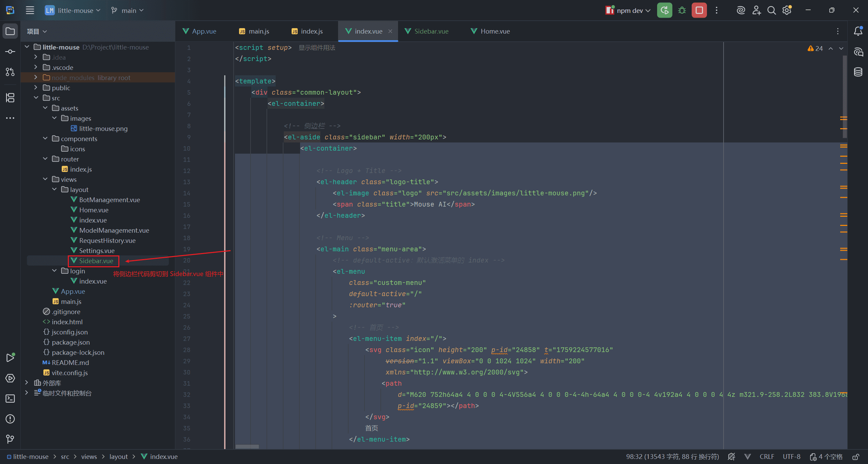Switch to the App.vue tab

[x=199, y=31]
